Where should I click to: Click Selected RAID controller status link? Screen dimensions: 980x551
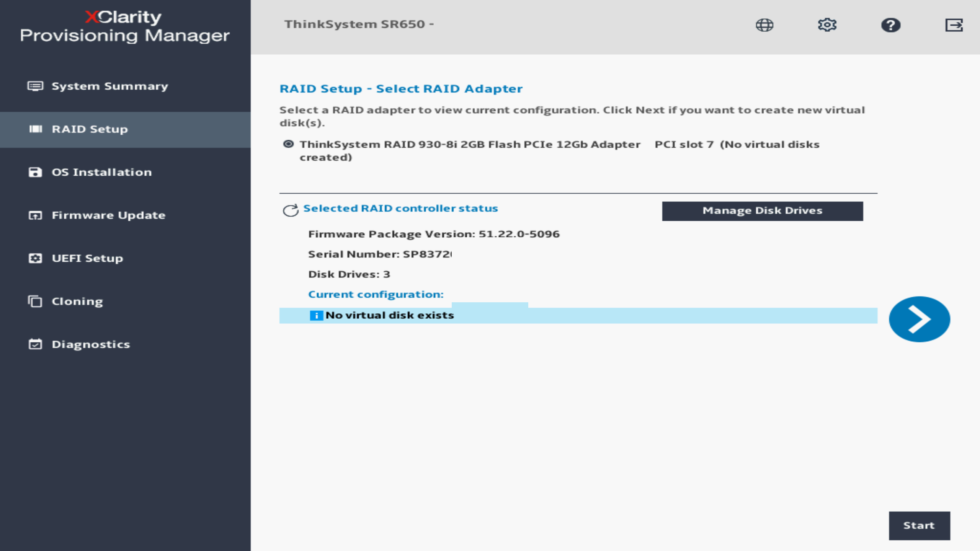(x=400, y=208)
